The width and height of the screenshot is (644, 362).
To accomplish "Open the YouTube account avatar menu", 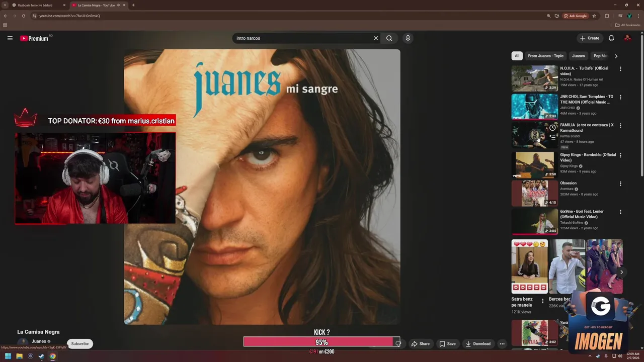I will [627, 38].
